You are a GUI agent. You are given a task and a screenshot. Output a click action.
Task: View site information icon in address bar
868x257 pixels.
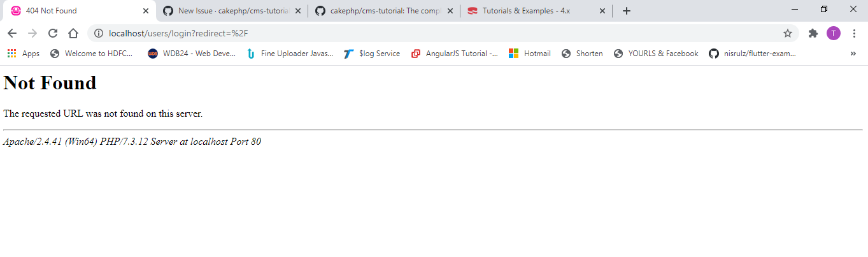point(99,33)
